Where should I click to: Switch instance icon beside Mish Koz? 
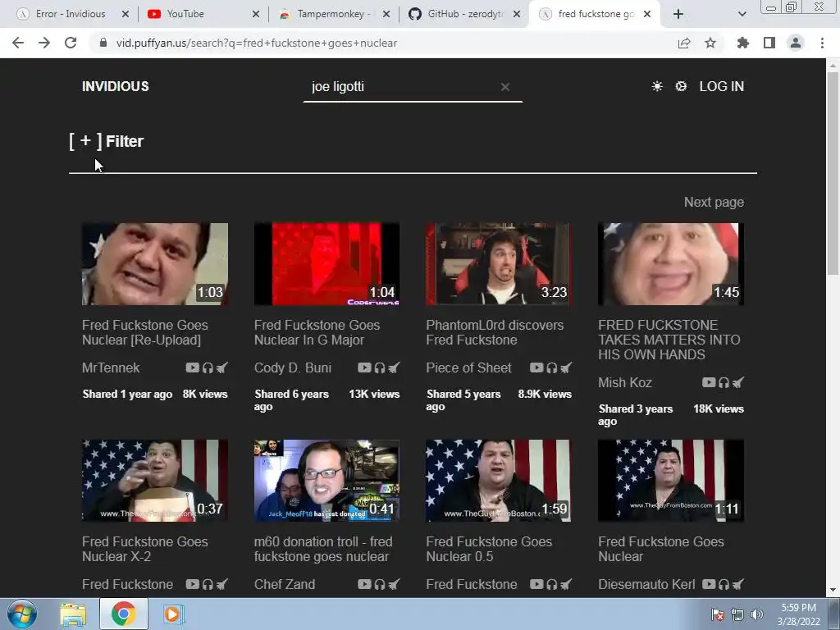pos(738,382)
